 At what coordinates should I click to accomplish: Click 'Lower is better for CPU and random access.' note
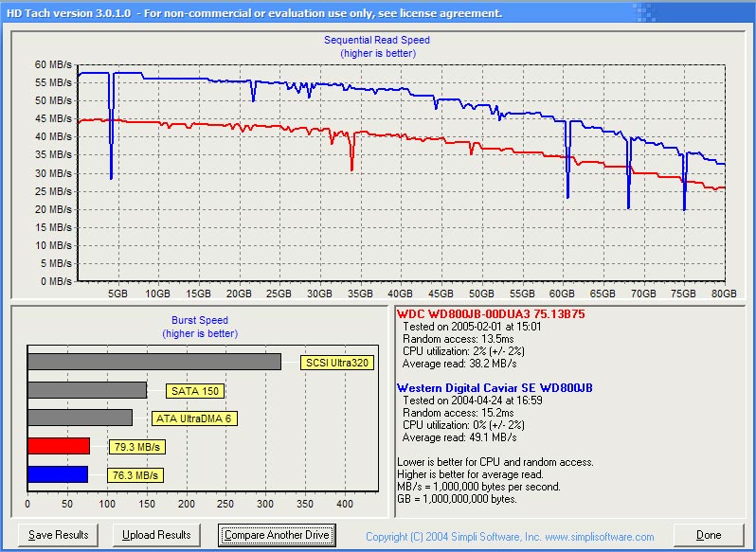pyautogui.click(x=495, y=462)
